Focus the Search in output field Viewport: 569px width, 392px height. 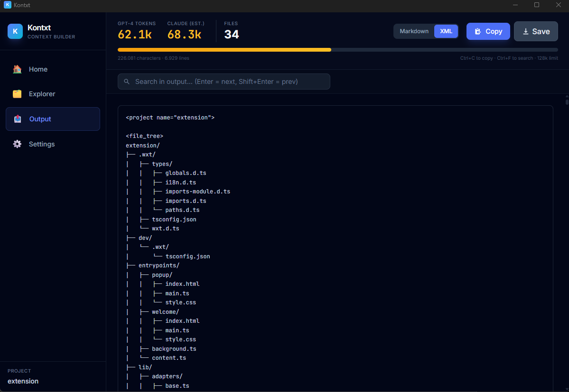pos(224,82)
